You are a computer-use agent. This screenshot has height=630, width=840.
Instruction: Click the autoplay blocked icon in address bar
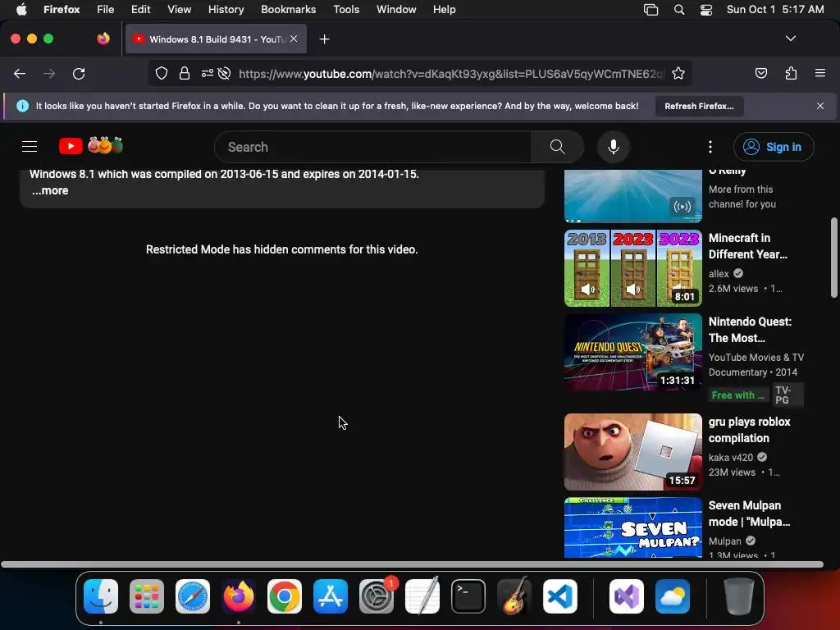(x=225, y=73)
